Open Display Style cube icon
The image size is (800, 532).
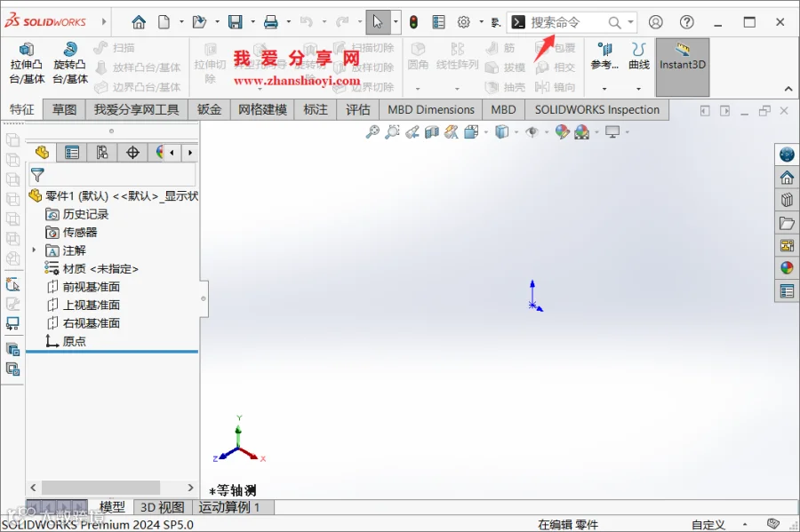(502, 132)
